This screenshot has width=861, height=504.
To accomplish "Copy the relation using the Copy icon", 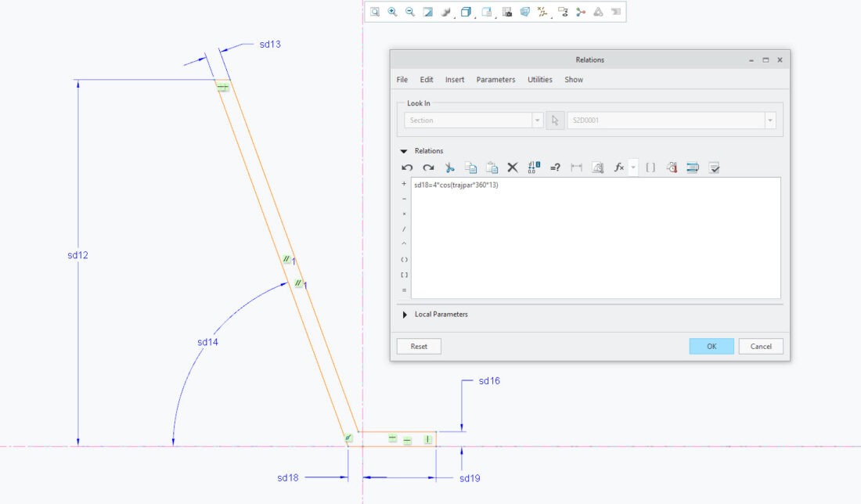I will coord(470,167).
